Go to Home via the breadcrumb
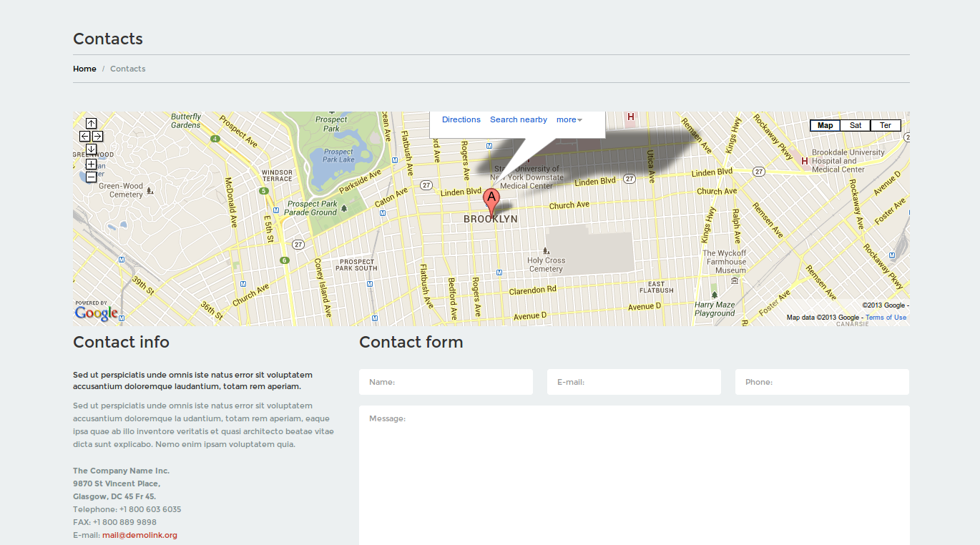This screenshot has width=980, height=545. pos(84,69)
